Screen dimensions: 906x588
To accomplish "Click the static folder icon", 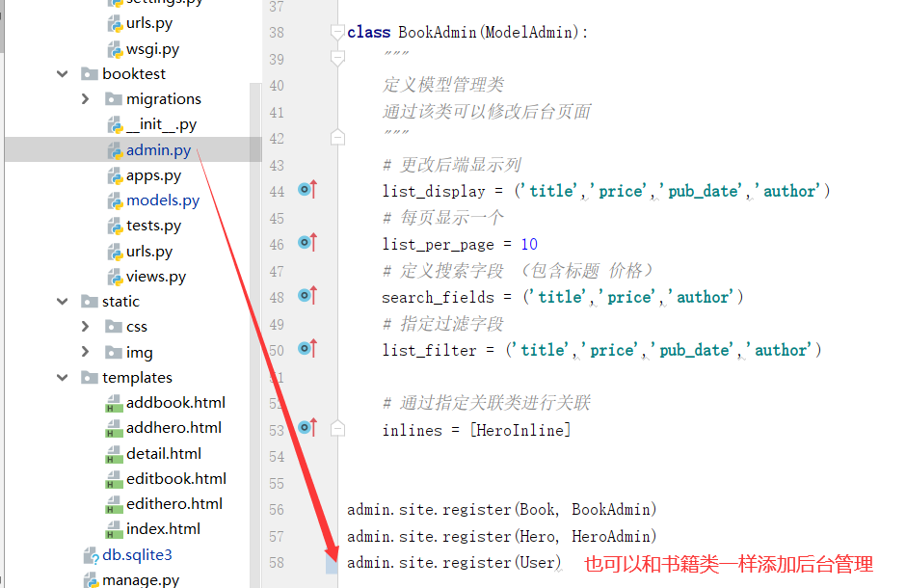I will [x=90, y=302].
